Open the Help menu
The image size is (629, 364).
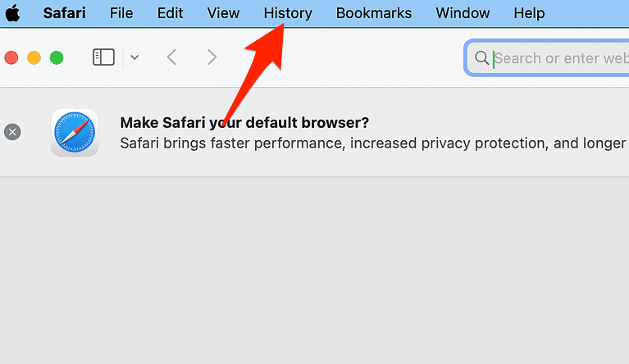pyautogui.click(x=529, y=13)
